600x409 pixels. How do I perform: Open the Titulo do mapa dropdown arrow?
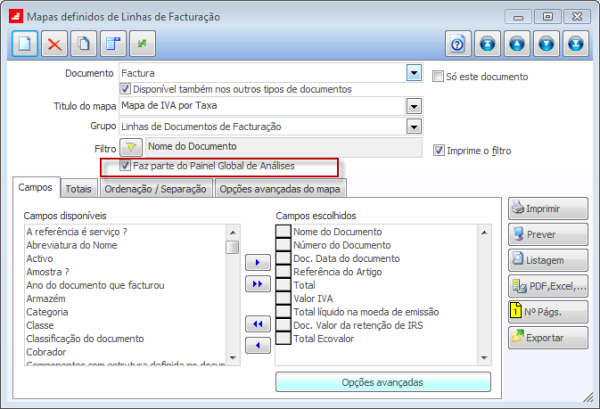click(414, 106)
